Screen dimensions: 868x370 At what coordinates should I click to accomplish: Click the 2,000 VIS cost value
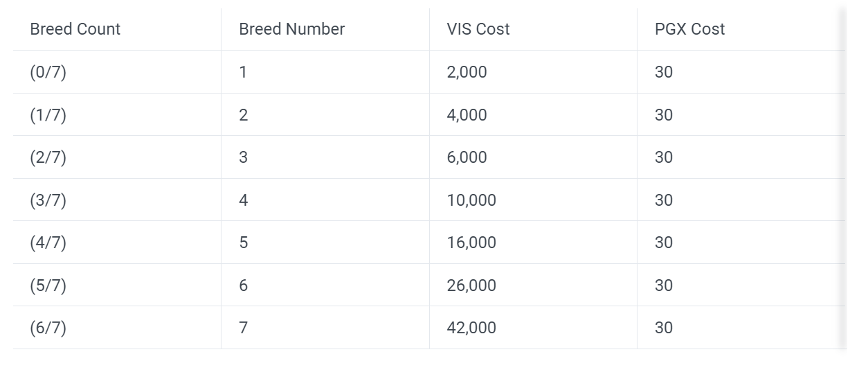point(467,72)
